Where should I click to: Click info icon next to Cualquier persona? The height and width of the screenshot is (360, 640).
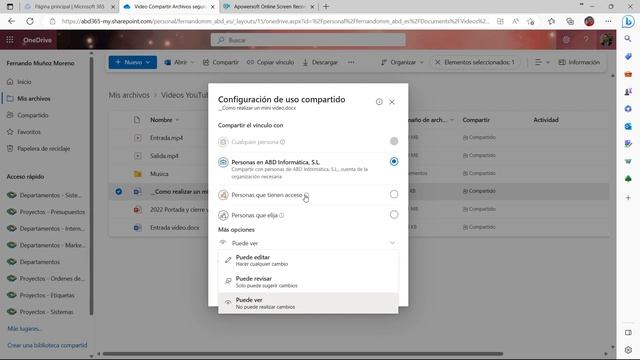coord(282,142)
